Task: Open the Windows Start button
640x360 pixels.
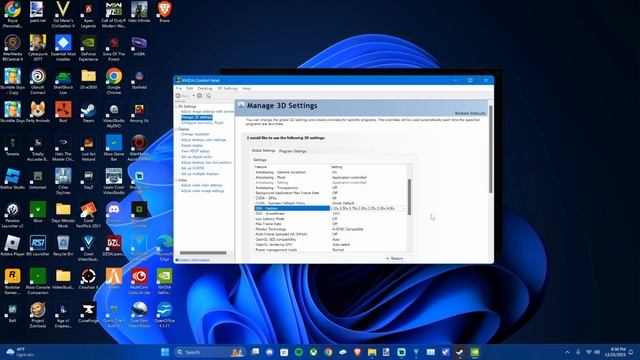Action: [x=165, y=352]
